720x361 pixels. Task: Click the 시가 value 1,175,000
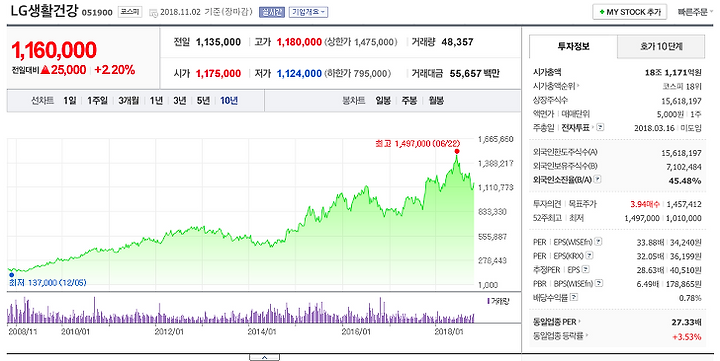pos(219,73)
